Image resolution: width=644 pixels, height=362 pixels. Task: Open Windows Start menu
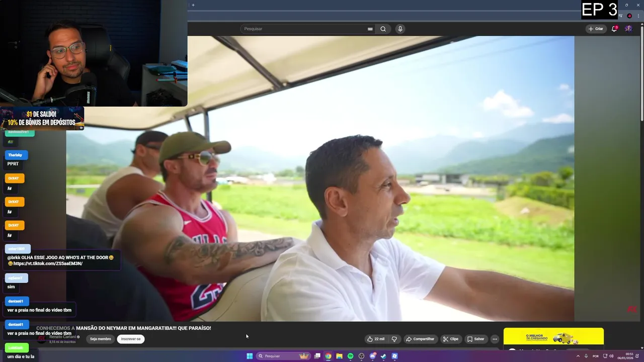250,356
